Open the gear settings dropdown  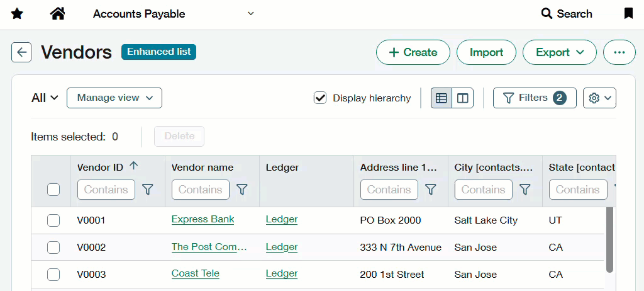click(599, 98)
